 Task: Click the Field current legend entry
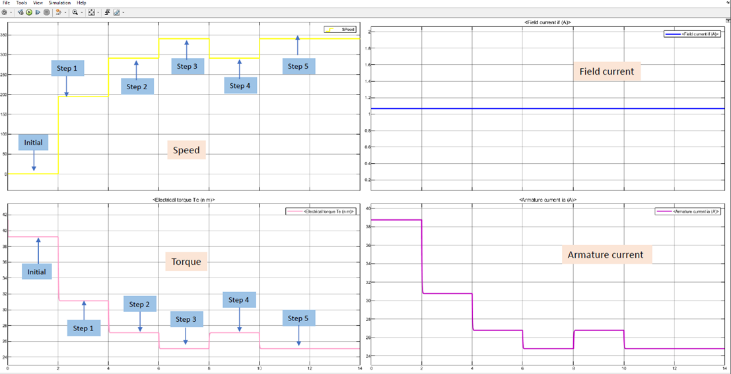click(x=693, y=34)
